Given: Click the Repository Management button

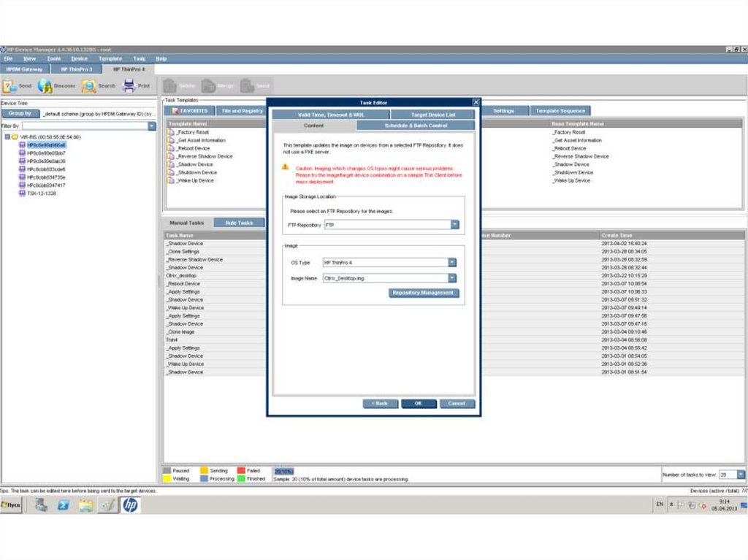Looking at the screenshot, I should click(x=423, y=293).
